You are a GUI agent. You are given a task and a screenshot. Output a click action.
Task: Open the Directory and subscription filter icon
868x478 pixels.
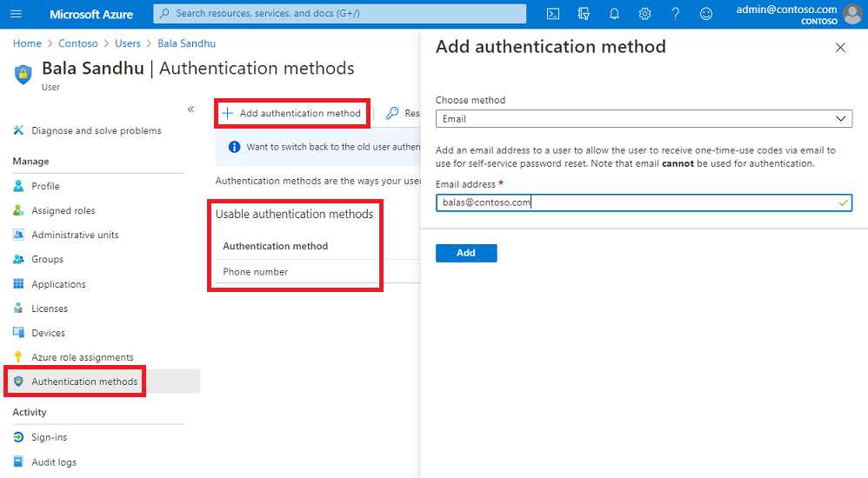click(584, 14)
